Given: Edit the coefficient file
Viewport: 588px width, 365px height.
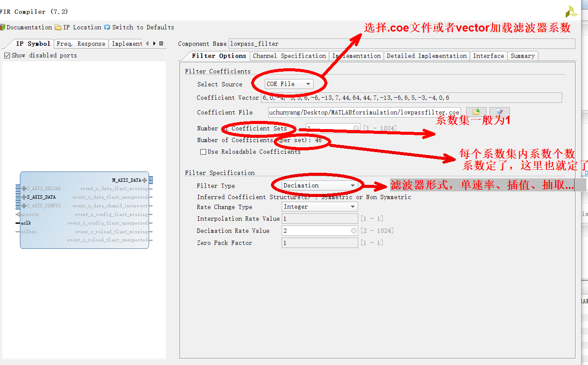Looking at the screenshot, I should [499, 112].
